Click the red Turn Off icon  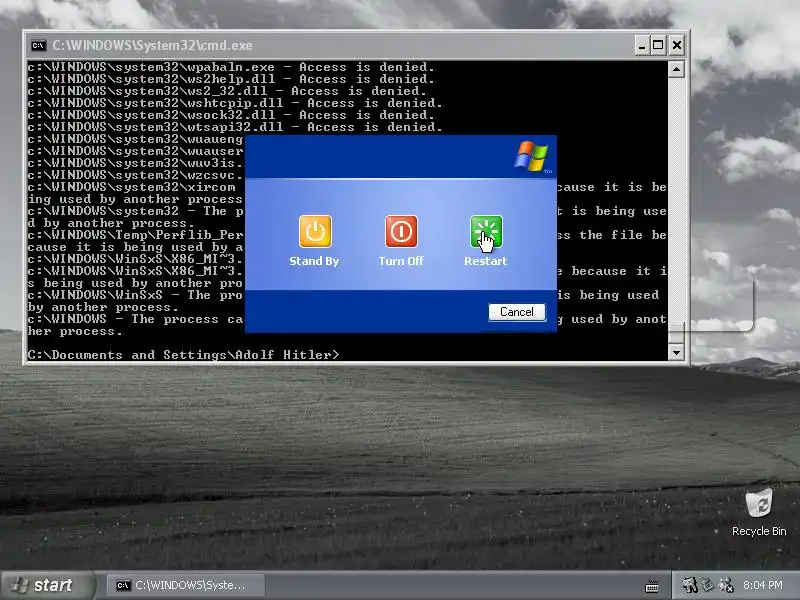(x=401, y=232)
